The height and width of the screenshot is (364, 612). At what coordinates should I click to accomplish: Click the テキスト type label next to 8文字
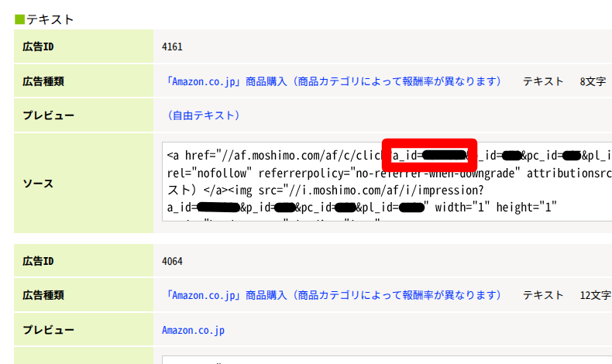(543, 81)
